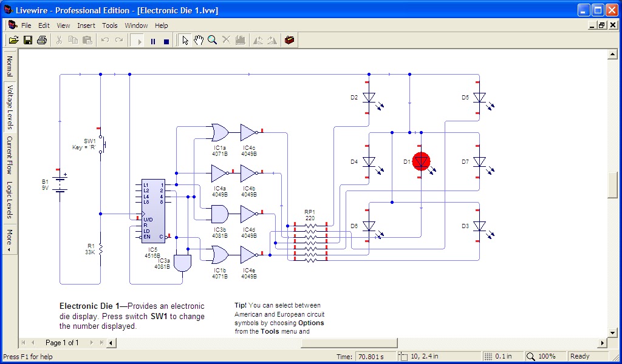Click the rotate right icon
Viewport: 622px width, 364px height.
tap(272, 40)
